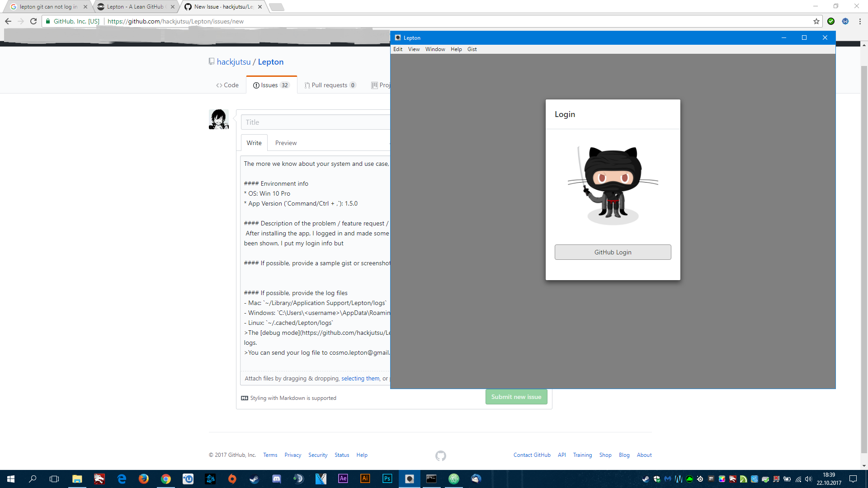868x488 pixels.
Task: Open After Effects from the taskbar
Action: (x=343, y=479)
